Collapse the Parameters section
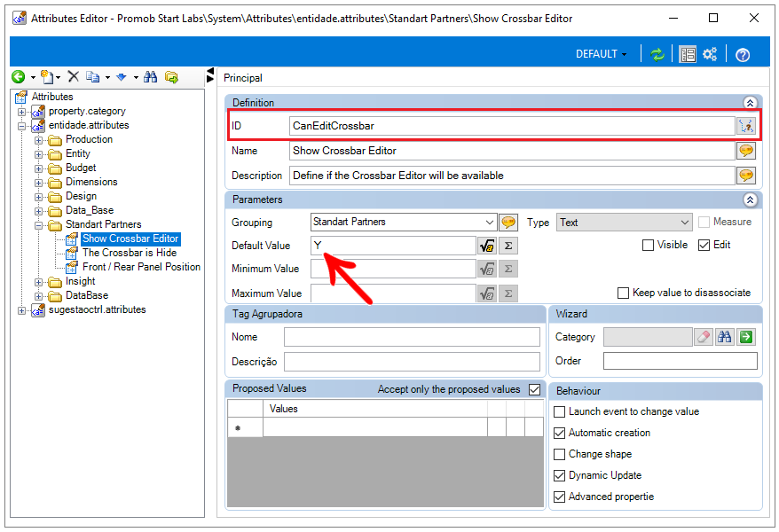The width and height of the screenshot is (779, 532). point(750,199)
